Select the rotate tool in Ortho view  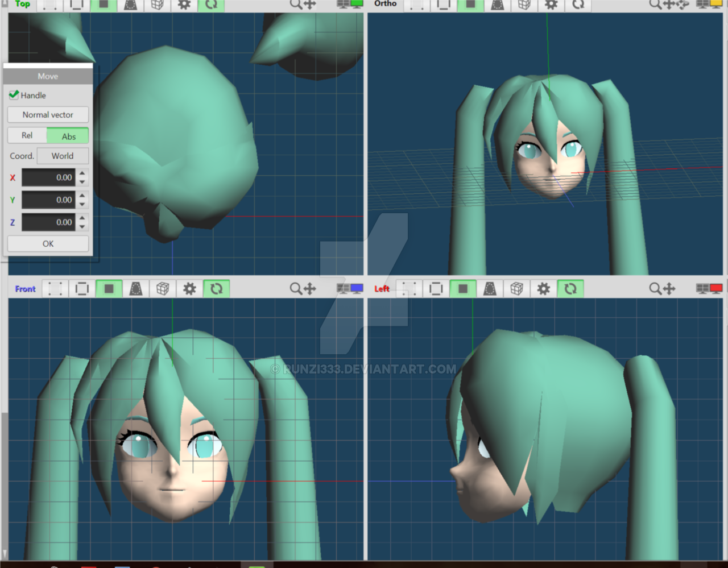coord(682,4)
